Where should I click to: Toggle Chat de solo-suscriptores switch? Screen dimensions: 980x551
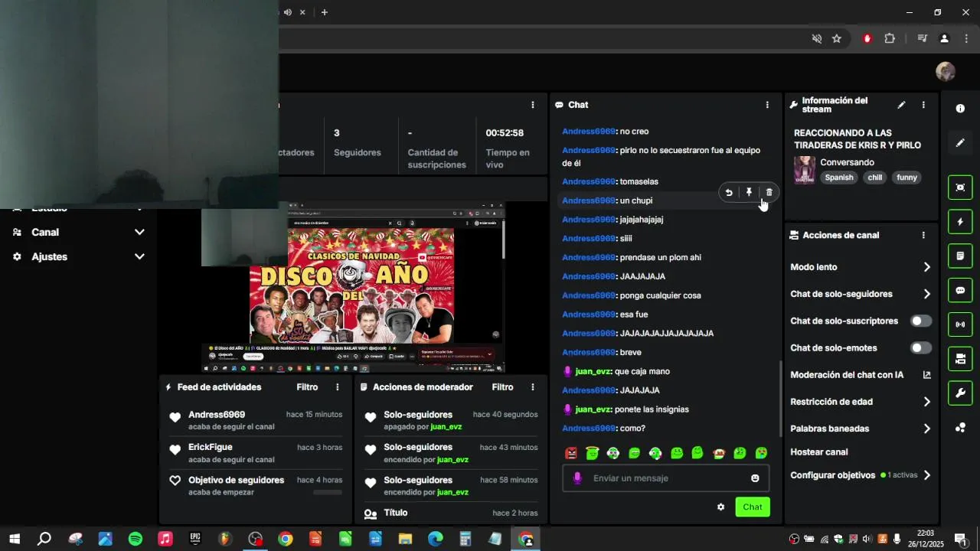921,321
